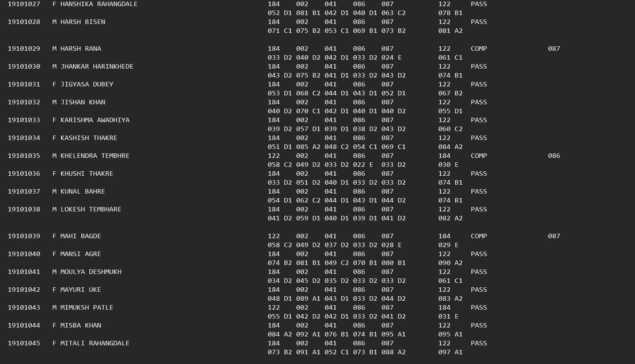Click compartment subject 087 for MAHI BAGDE

pos(554,236)
